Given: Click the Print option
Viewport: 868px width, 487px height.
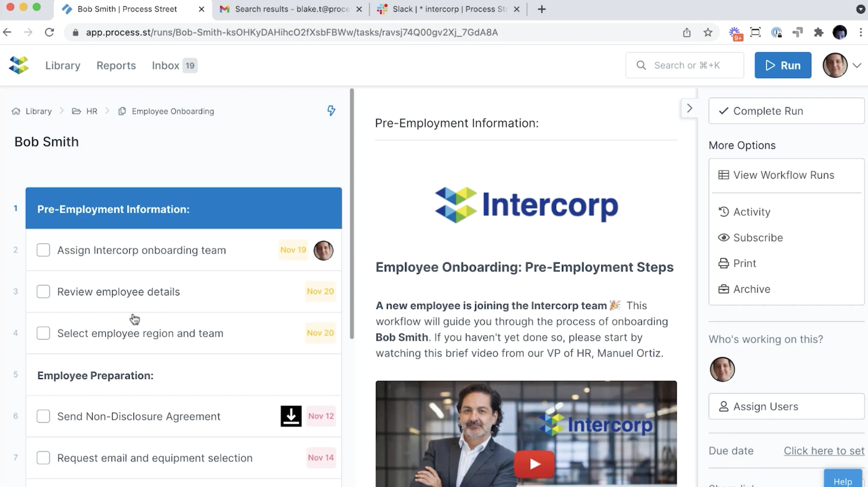Looking at the screenshot, I should tap(737, 263).
